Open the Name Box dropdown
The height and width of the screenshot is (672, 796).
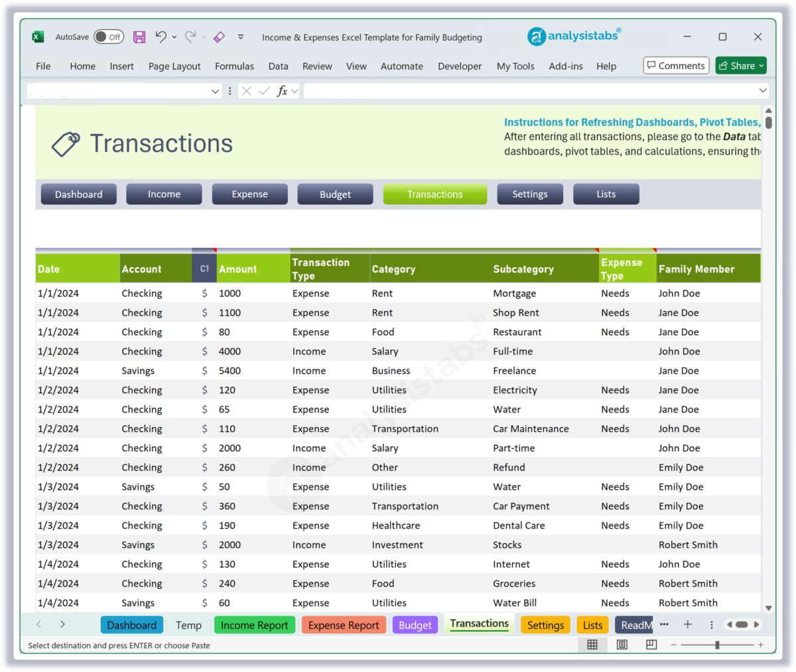pos(214,90)
